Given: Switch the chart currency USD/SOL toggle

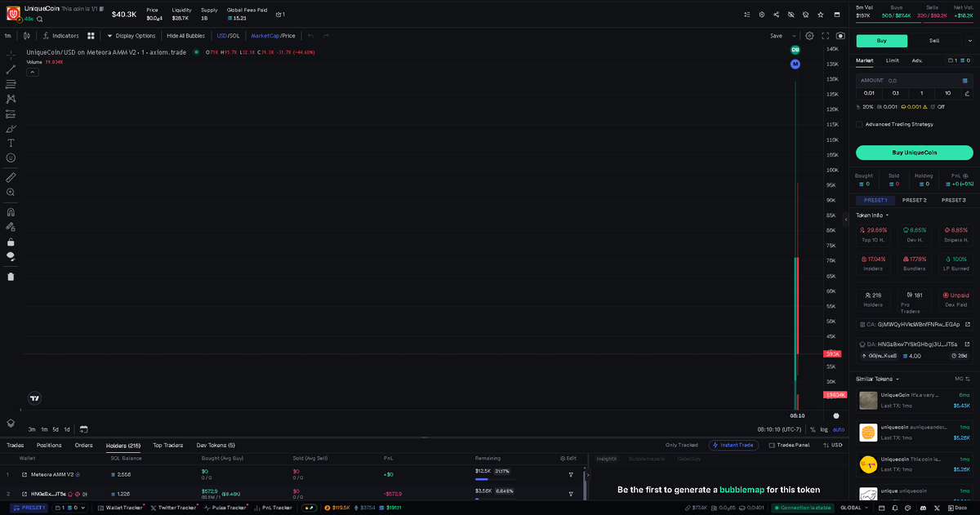Looking at the screenshot, I should coord(228,36).
